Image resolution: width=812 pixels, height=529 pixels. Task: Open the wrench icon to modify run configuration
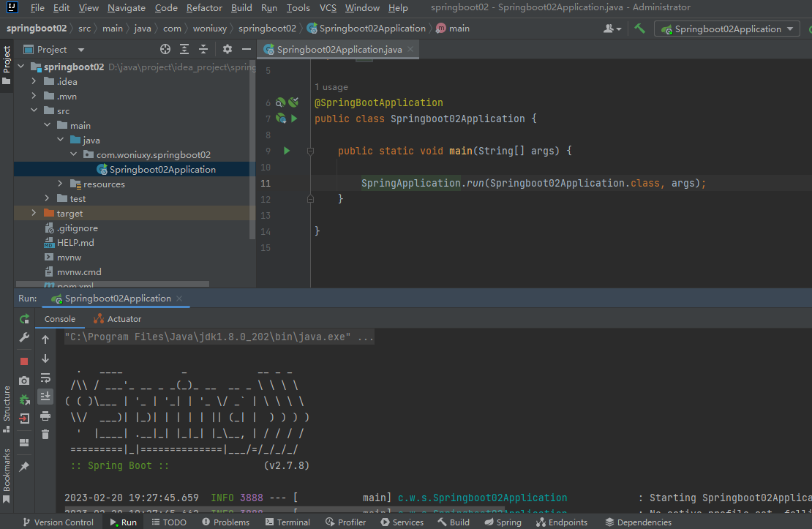point(24,338)
